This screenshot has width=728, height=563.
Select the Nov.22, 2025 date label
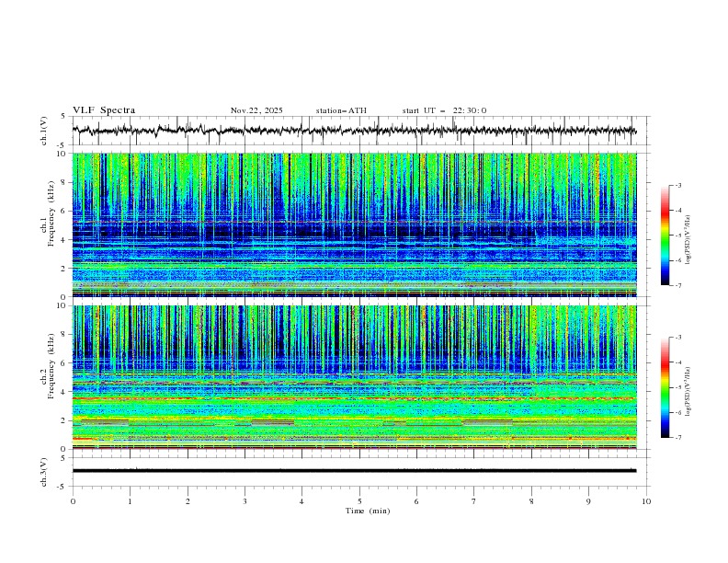point(256,110)
